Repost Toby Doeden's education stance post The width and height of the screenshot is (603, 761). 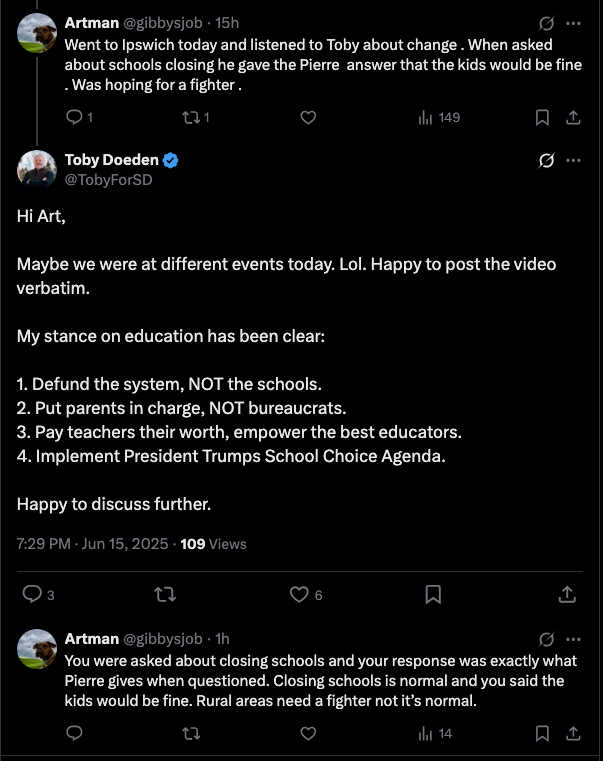(165, 595)
